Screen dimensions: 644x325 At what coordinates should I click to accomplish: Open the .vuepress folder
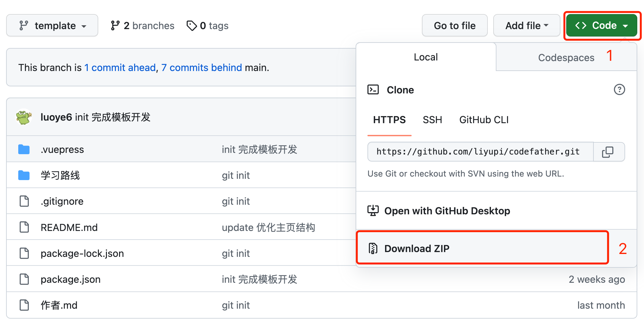[62, 149]
